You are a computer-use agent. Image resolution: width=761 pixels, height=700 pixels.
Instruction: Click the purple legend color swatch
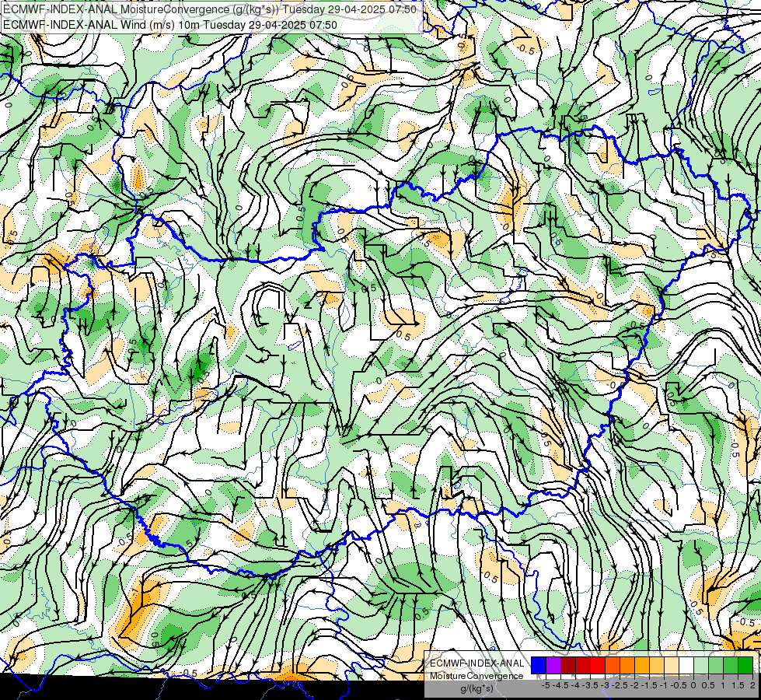pyautogui.click(x=553, y=666)
